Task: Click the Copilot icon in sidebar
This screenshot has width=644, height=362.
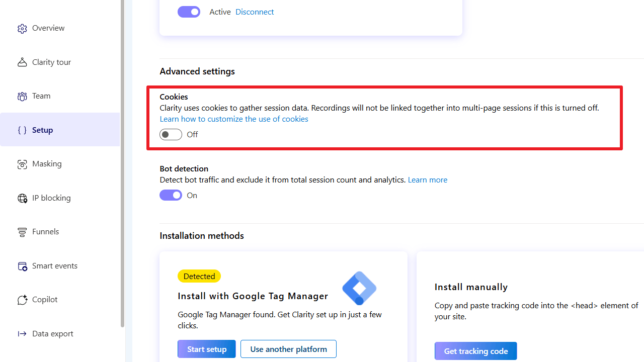Action: click(x=22, y=300)
